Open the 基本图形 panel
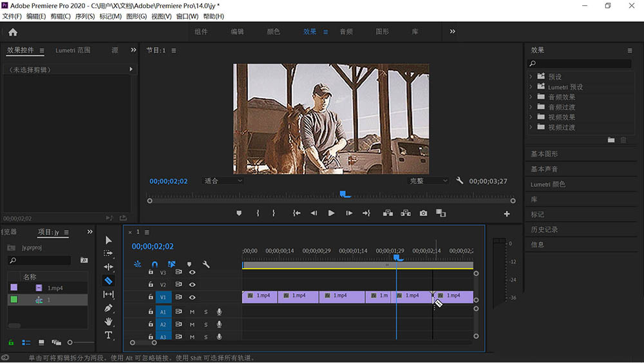This screenshot has width=644, height=363. click(x=544, y=154)
